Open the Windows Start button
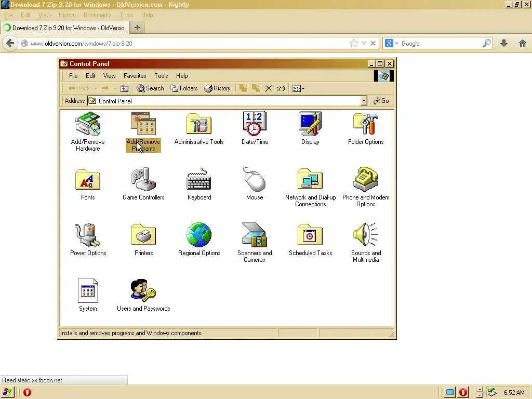Screen dimensions: 532x399 7,392
